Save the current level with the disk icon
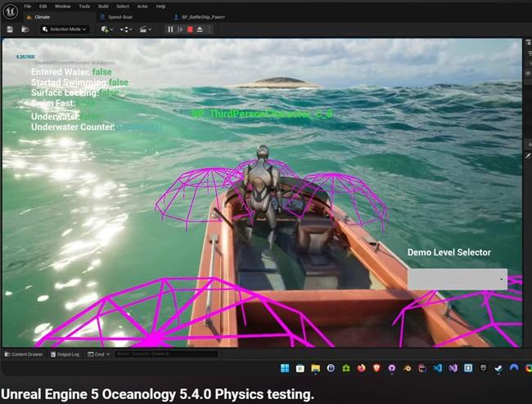This screenshot has height=404, width=532. (x=10, y=29)
